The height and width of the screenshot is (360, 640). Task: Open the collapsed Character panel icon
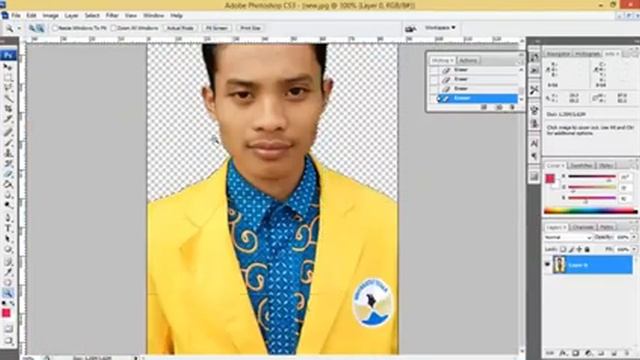(534, 143)
